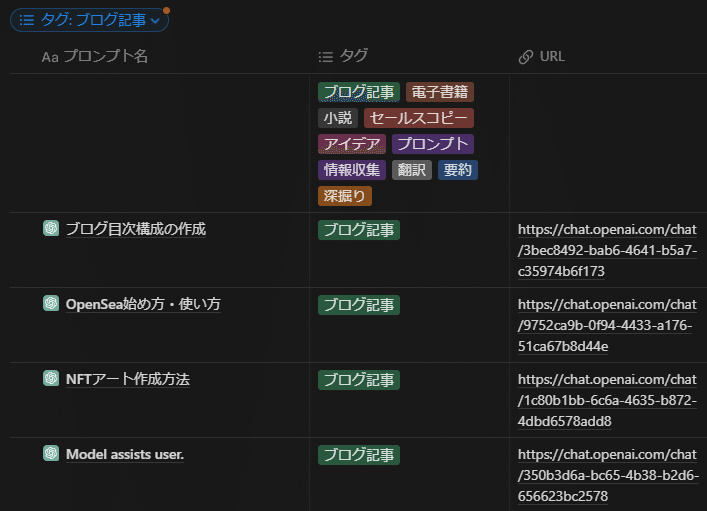Click the セールスコピー tag chip
707x511 pixels.
419,118
